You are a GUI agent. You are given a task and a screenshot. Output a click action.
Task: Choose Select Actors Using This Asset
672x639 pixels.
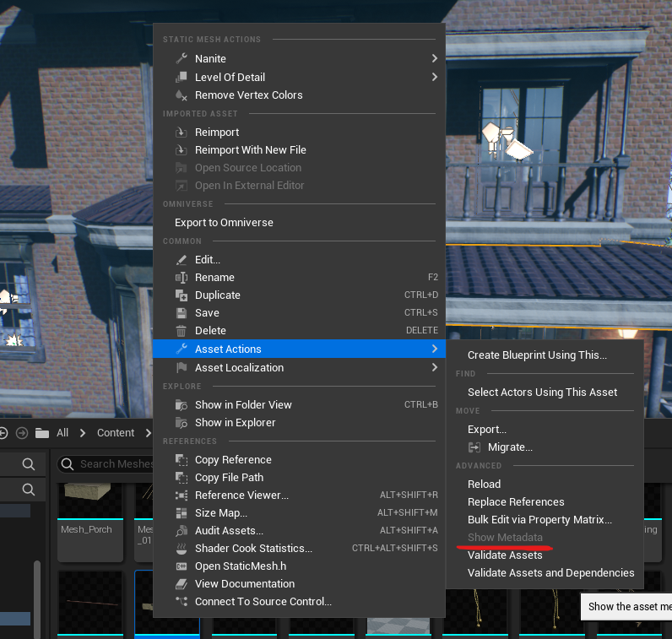(x=545, y=393)
